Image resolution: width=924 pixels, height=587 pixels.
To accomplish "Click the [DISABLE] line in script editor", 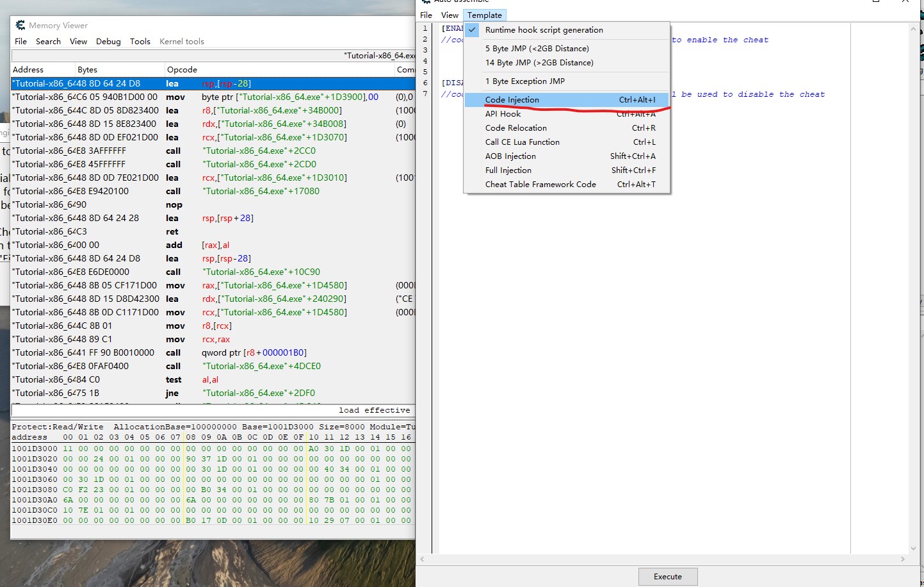I will [x=452, y=83].
